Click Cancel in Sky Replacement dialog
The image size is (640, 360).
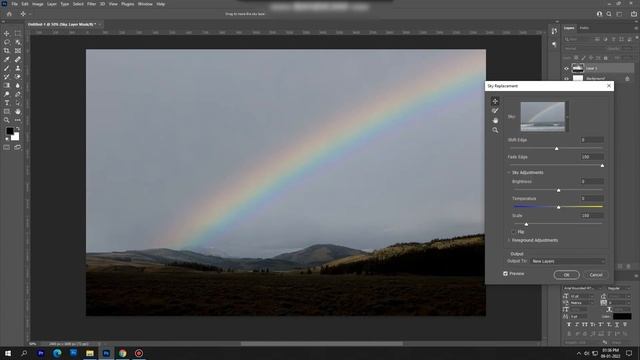[x=596, y=275]
